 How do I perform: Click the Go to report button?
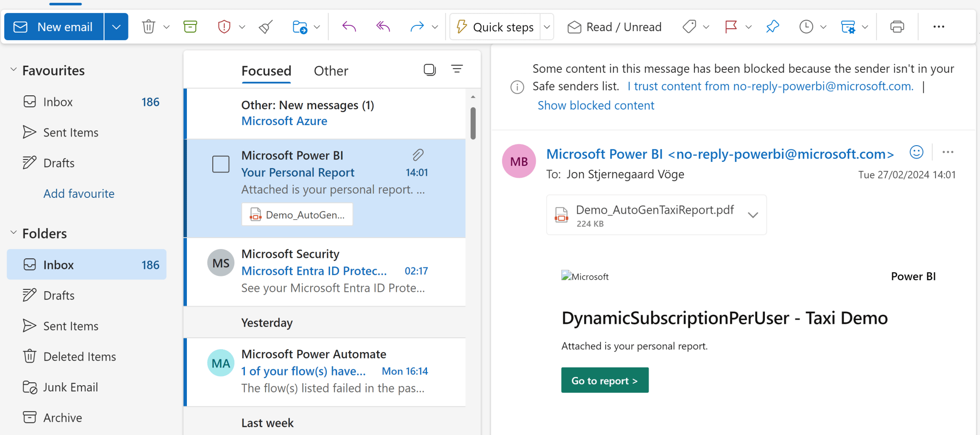pyautogui.click(x=604, y=380)
